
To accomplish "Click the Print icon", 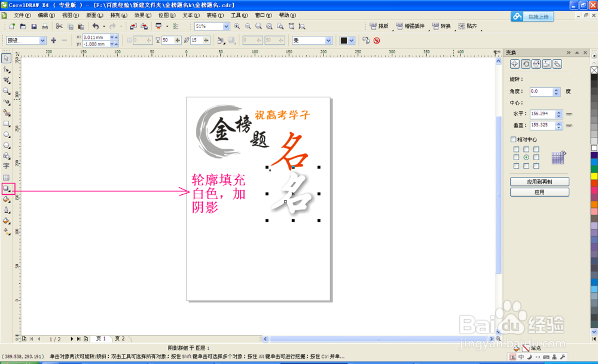I will click(x=45, y=26).
